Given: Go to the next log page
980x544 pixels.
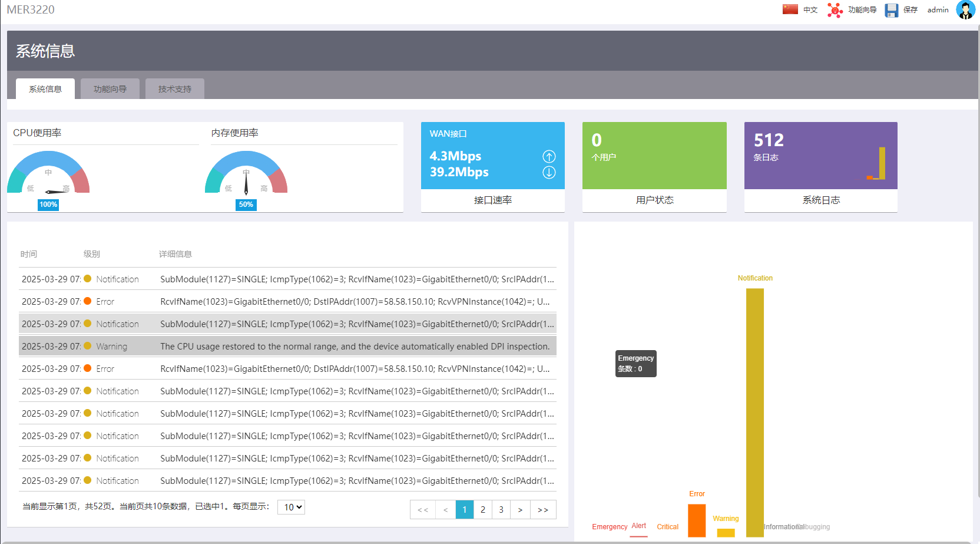Looking at the screenshot, I should pos(520,510).
